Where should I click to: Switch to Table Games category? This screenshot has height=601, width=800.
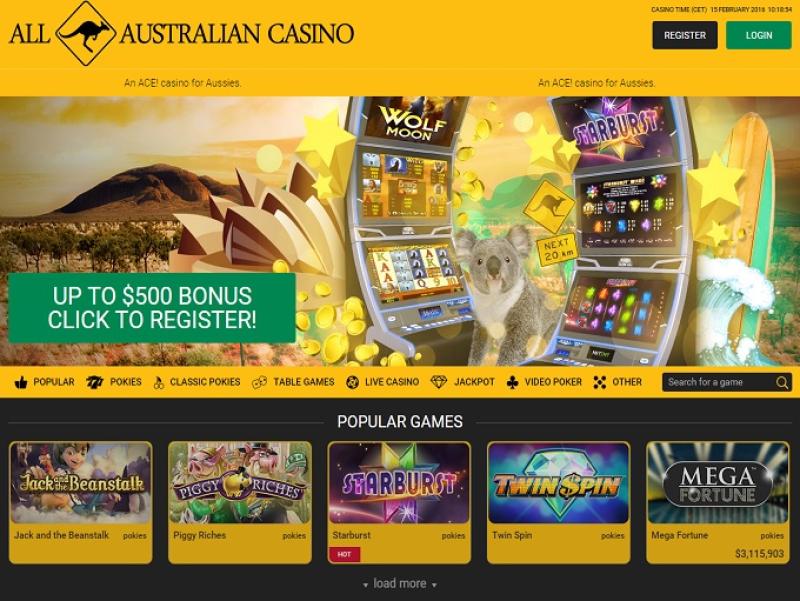click(293, 382)
